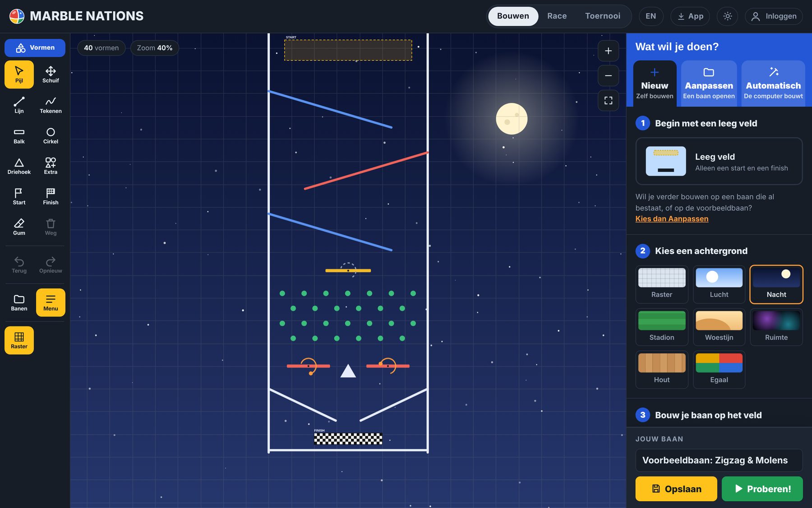Screen dimensions: 812x508
Task: Fit the track to screen
Action: (608, 100)
